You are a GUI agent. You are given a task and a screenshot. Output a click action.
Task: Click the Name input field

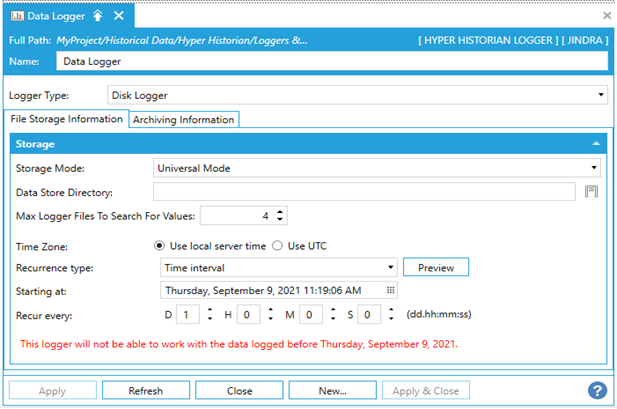(330, 61)
